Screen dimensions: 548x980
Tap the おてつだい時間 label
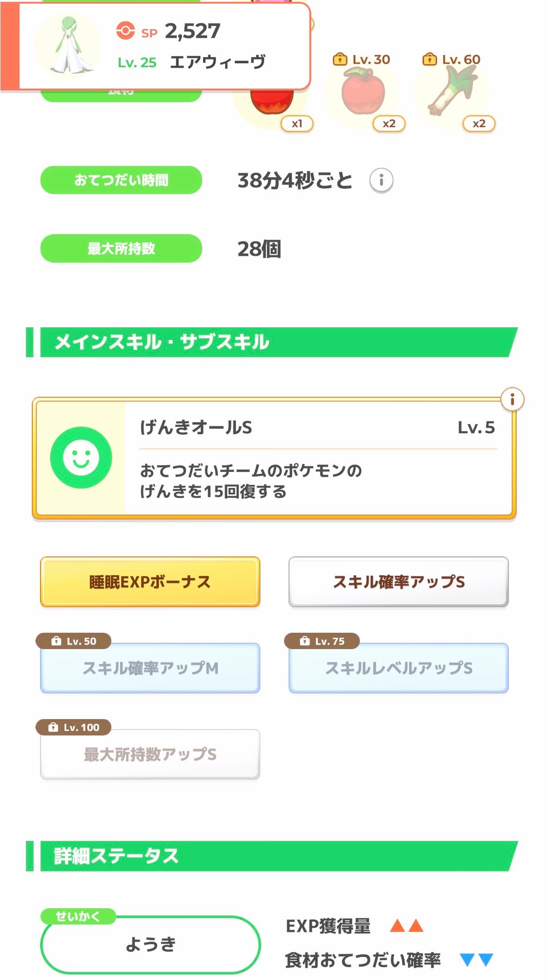click(x=121, y=180)
